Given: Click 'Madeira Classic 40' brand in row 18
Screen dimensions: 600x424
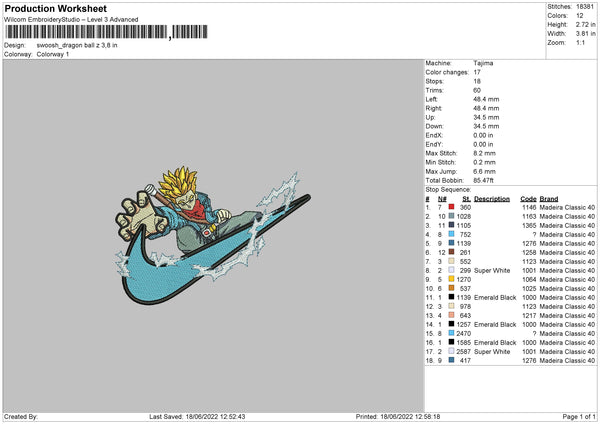Looking at the screenshot, I should tap(567, 360).
